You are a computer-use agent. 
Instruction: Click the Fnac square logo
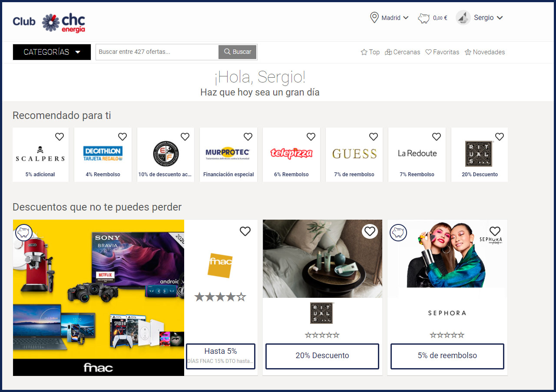click(220, 265)
